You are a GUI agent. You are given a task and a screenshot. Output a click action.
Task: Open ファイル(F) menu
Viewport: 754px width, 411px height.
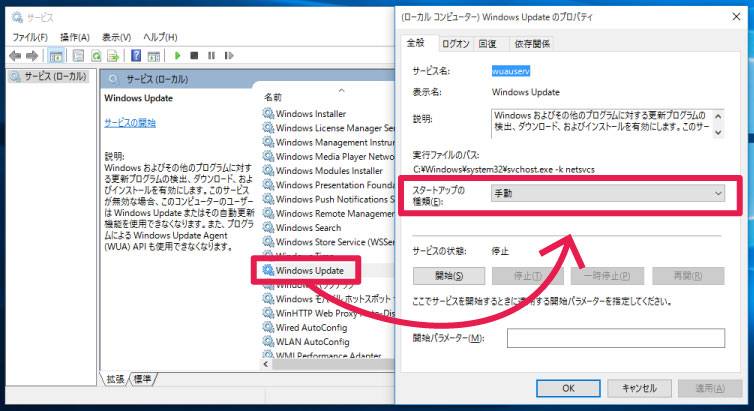pos(30,37)
